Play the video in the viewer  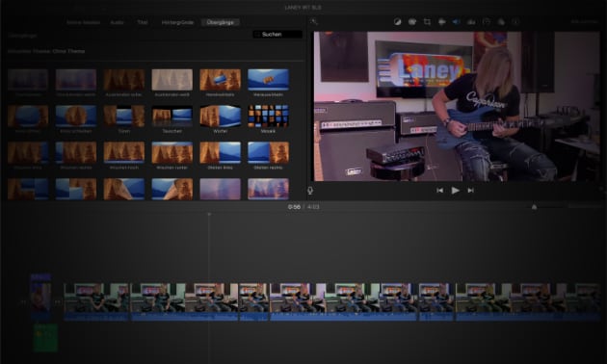click(x=455, y=191)
